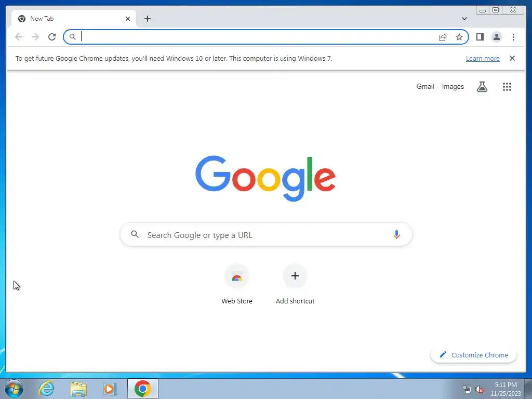Share this page icon in address bar
The height and width of the screenshot is (399, 532).
tap(443, 37)
